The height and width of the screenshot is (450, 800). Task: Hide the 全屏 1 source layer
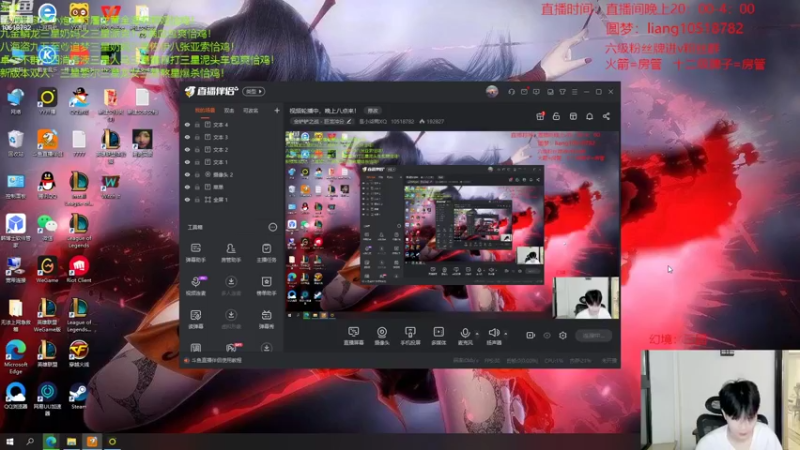pos(187,199)
